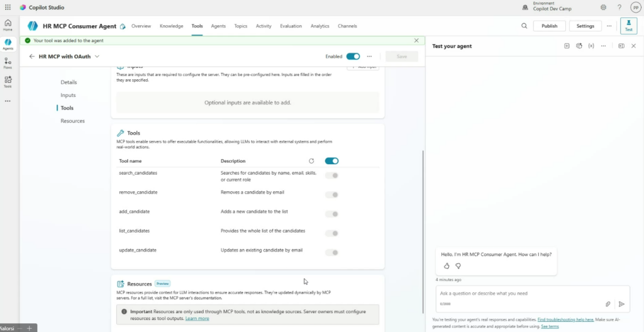Open test pane more options ellipsis

603,46
